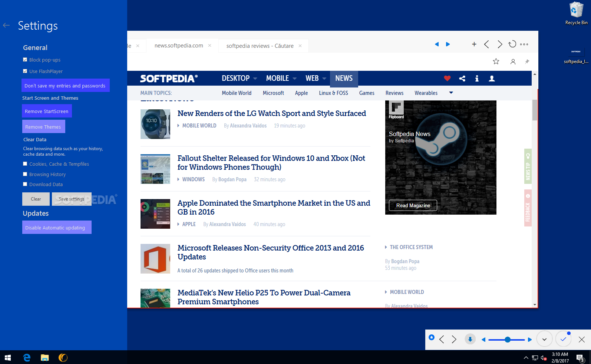The width and height of the screenshot is (591, 364).
Task: Click Save settings button
Action: click(72, 199)
